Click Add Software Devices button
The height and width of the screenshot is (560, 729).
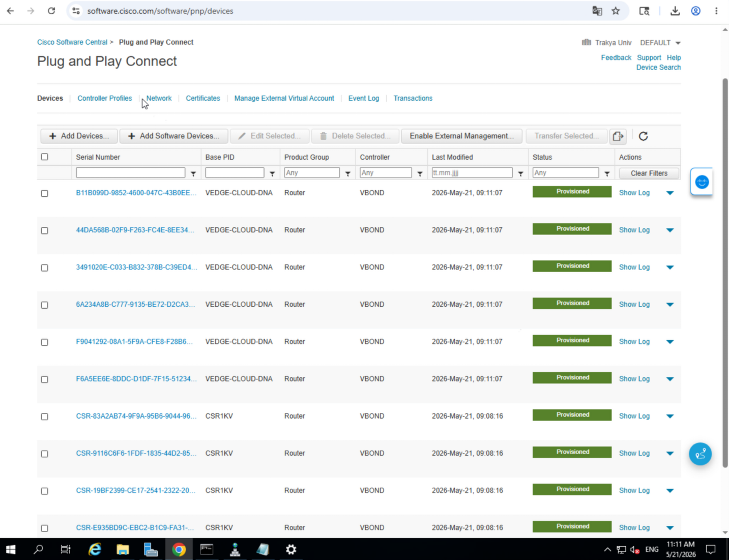[173, 136]
